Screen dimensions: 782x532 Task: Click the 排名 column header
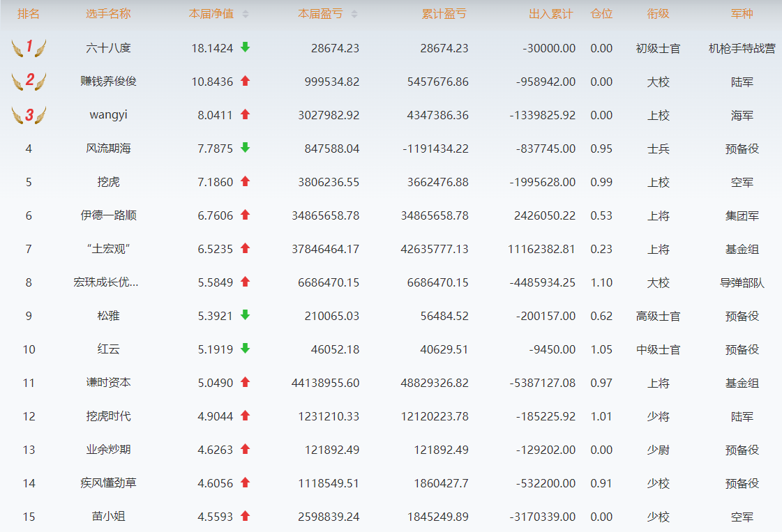point(29,14)
